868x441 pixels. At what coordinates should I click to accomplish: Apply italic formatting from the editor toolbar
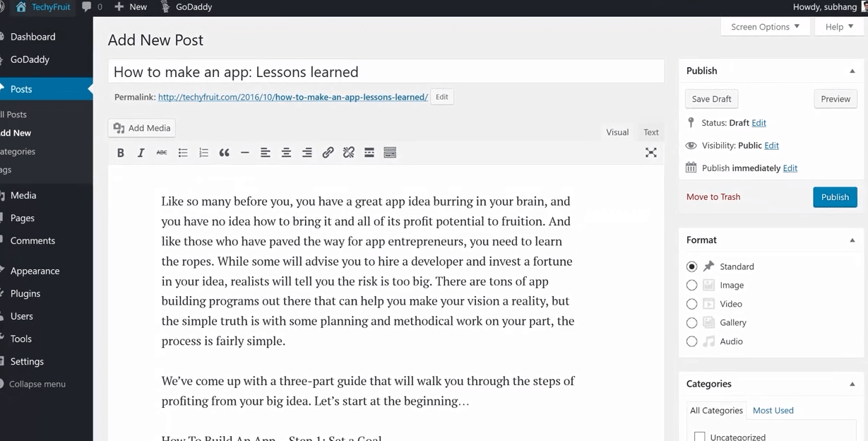(141, 153)
